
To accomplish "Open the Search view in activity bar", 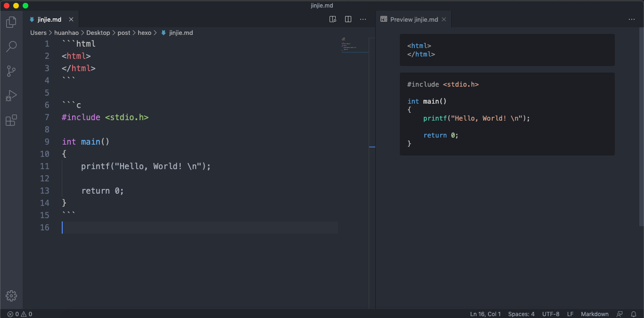I will point(11,46).
